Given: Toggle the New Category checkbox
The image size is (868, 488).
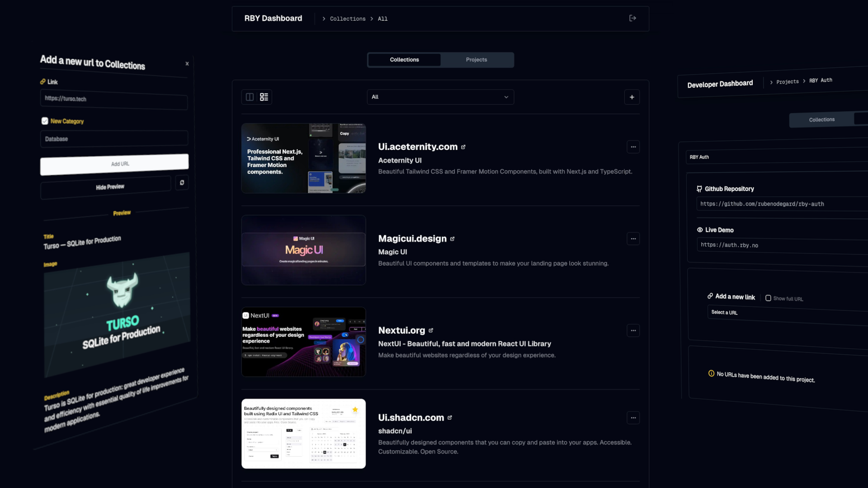Looking at the screenshot, I should (45, 120).
